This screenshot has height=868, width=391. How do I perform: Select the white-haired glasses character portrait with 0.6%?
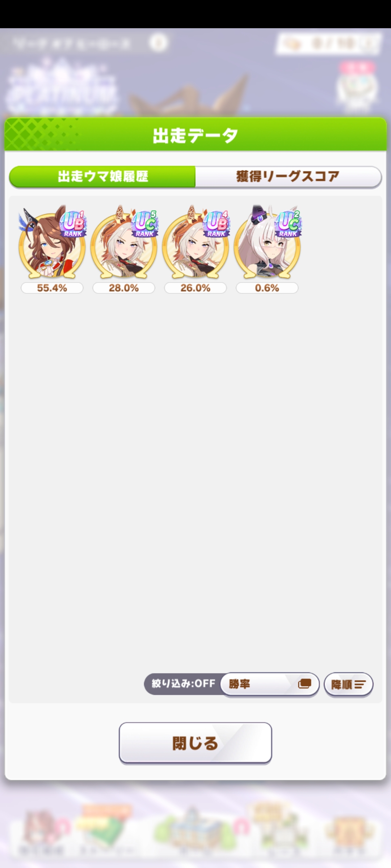point(267,242)
